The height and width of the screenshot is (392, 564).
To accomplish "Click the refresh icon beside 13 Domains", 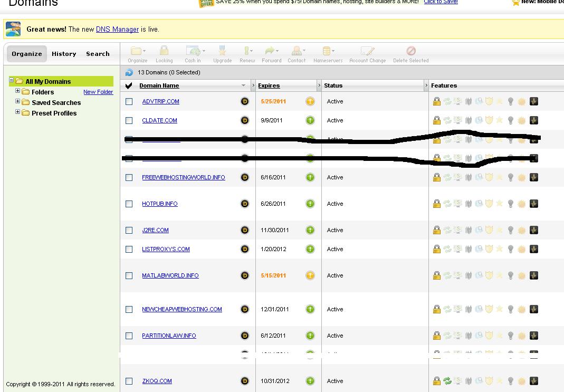I will pos(129,73).
